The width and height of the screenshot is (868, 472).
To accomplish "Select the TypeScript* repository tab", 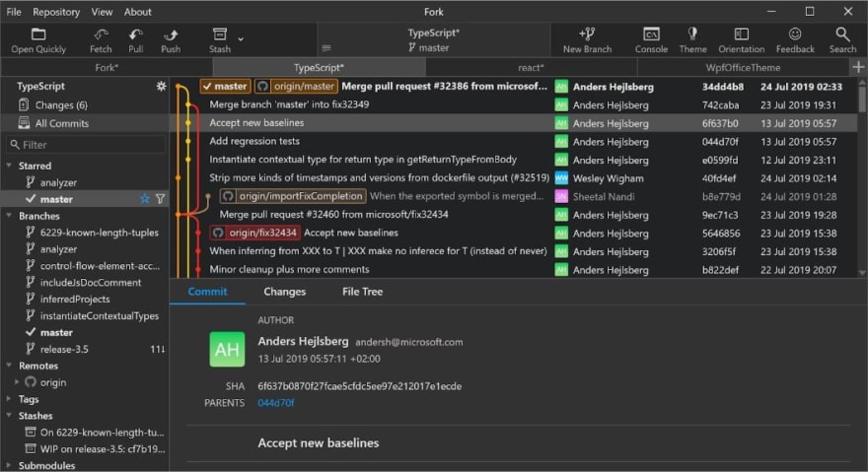I will coord(319,68).
